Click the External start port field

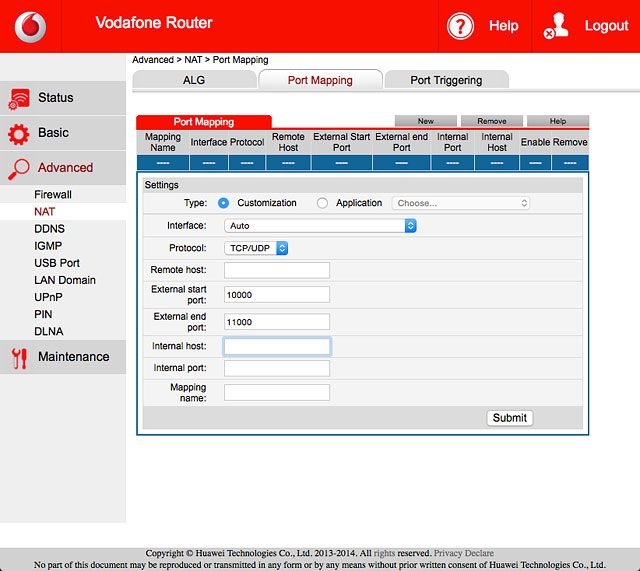click(277, 295)
